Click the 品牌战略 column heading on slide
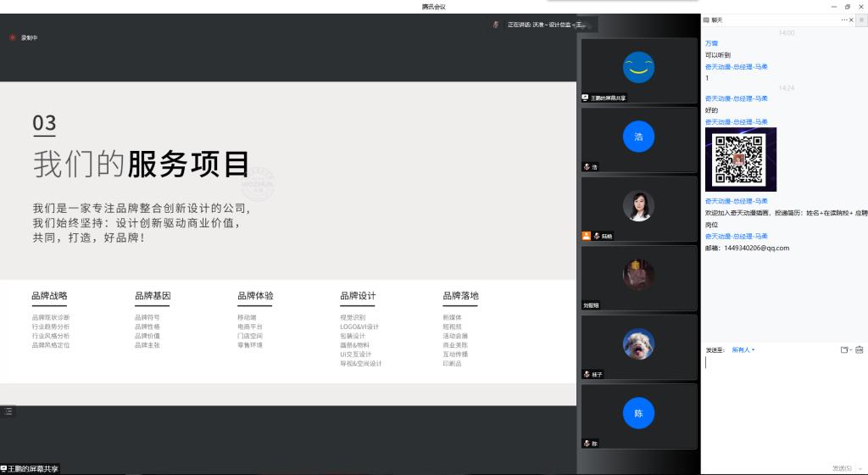This screenshot has width=868, height=475. click(49, 296)
